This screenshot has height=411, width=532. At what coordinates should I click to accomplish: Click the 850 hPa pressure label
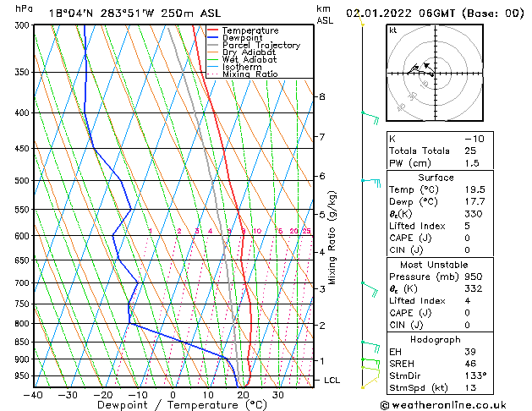point(24,342)
